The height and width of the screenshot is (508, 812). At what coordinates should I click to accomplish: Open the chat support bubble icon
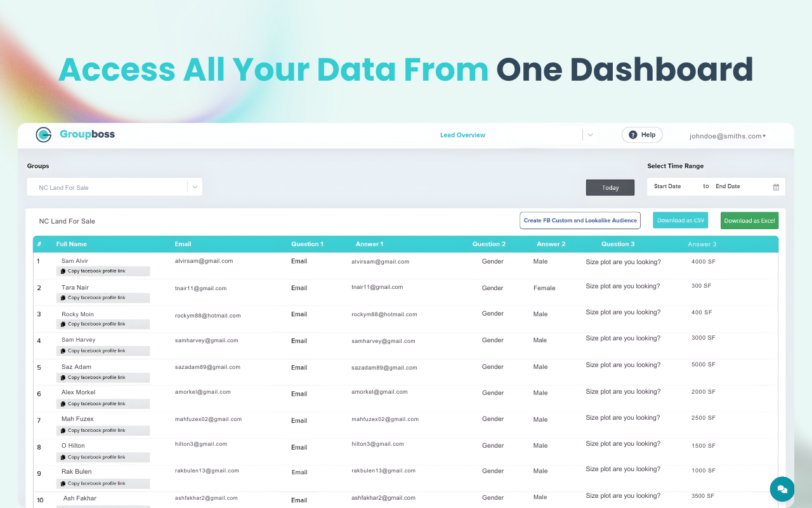point(782,490)
